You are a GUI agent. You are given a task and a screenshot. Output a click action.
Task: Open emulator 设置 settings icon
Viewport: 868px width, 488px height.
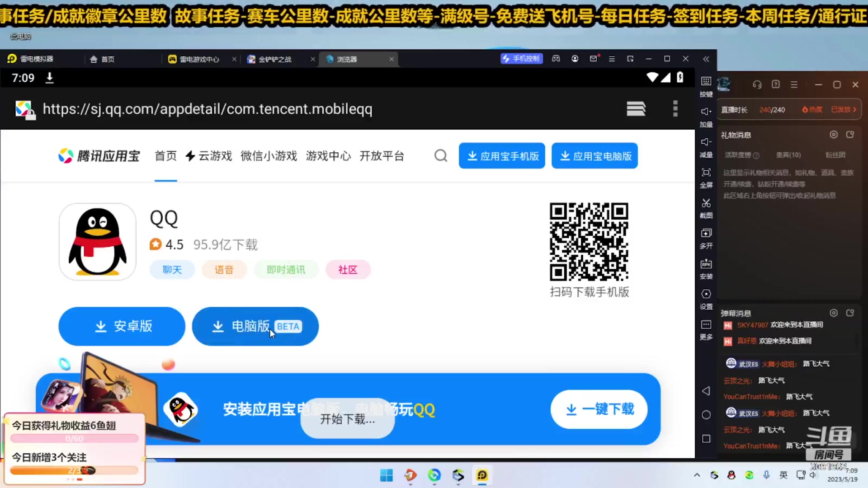coord(706,294)
